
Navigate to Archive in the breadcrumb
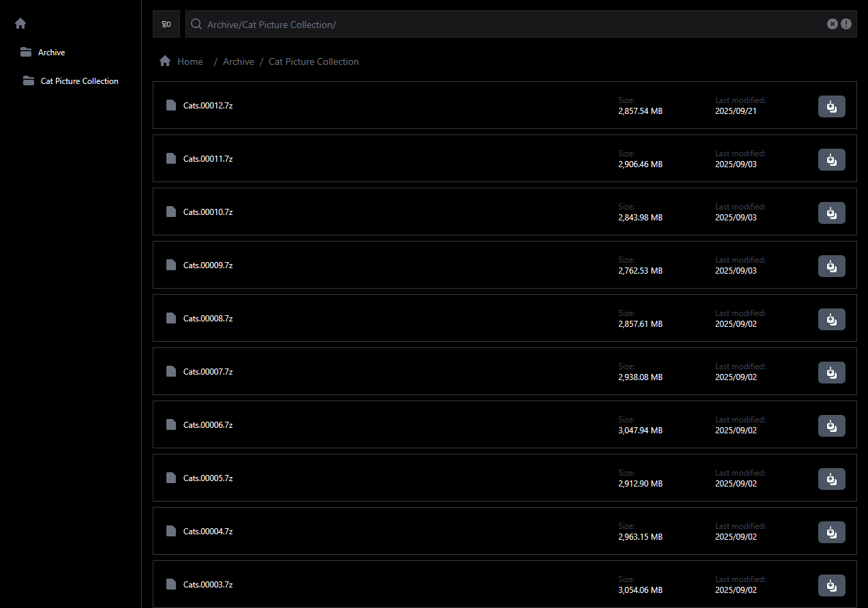click(238, 61)
